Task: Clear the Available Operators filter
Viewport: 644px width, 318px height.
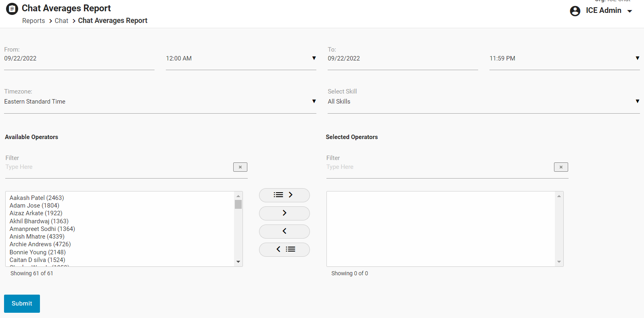Action: click(x=240, y=167)
